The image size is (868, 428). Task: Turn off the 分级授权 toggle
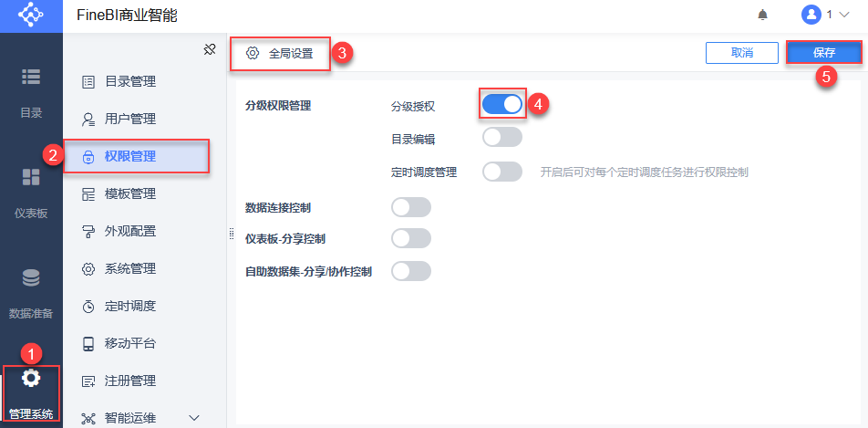click(x=502, y=104)
